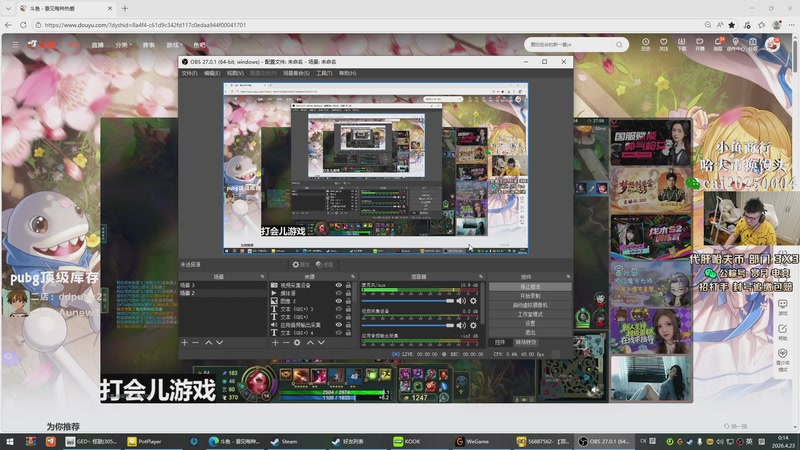Click the 麦克风/Aux volume slider
Viewport: 800px width, 450px height.
pos(408,301)
